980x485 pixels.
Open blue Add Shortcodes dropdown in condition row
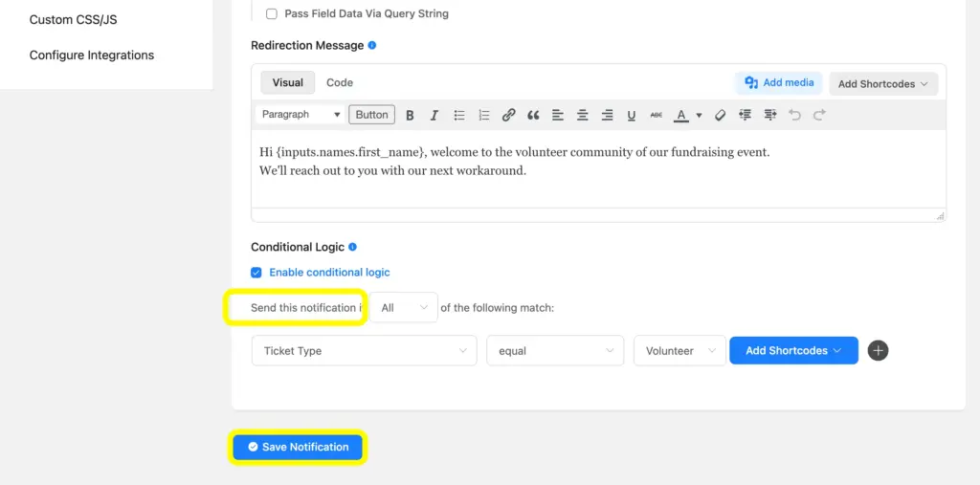pos(793,351)
